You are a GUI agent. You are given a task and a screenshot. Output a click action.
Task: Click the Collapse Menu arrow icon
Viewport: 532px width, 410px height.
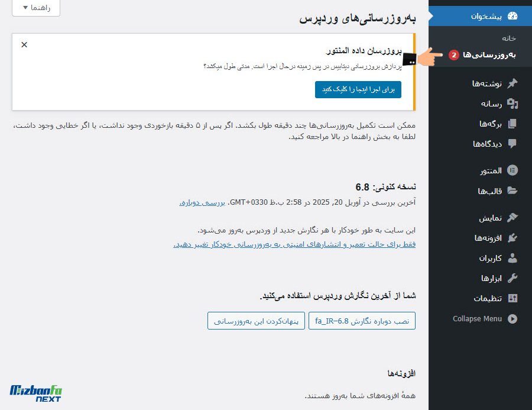(512, 319)
